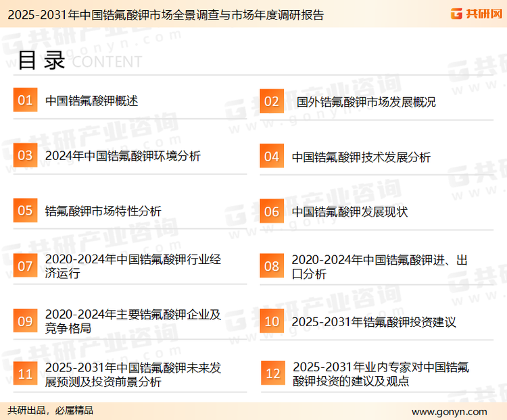507x420 pixels.
Task: Click the gray CONTENT heading text
Action: 107,61
